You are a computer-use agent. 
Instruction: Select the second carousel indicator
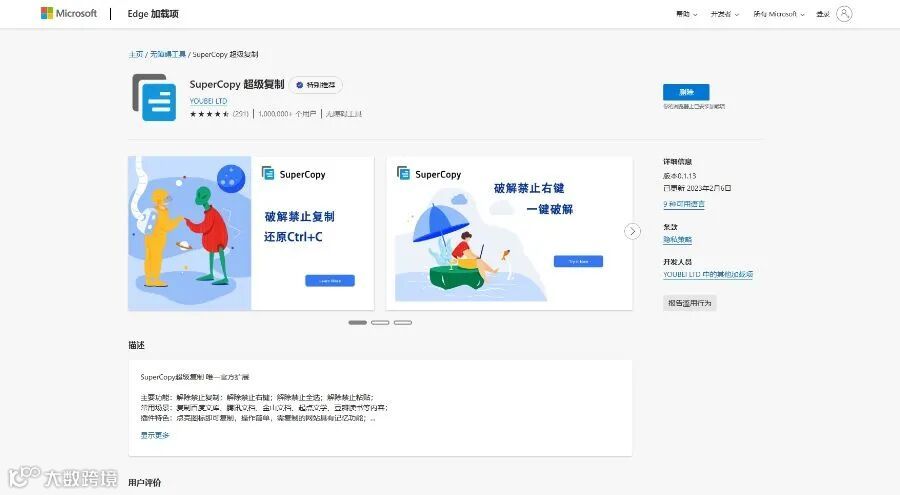[x=380, y=323]
